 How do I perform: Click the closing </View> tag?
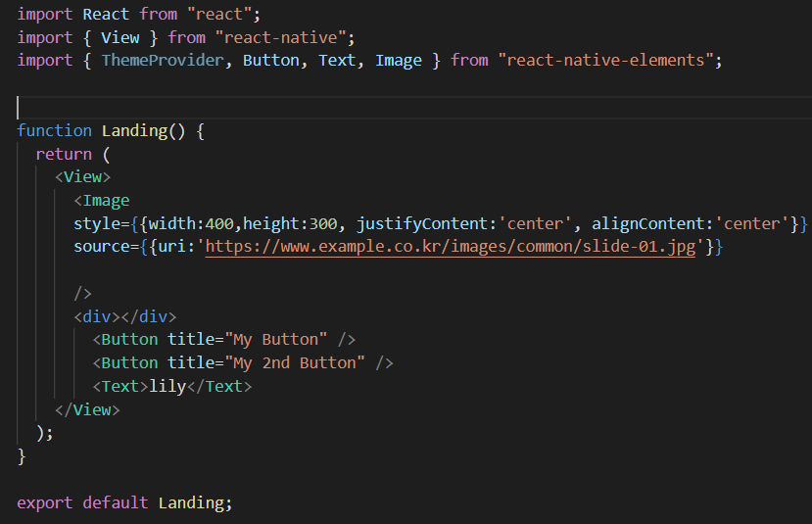coord(87,410)
